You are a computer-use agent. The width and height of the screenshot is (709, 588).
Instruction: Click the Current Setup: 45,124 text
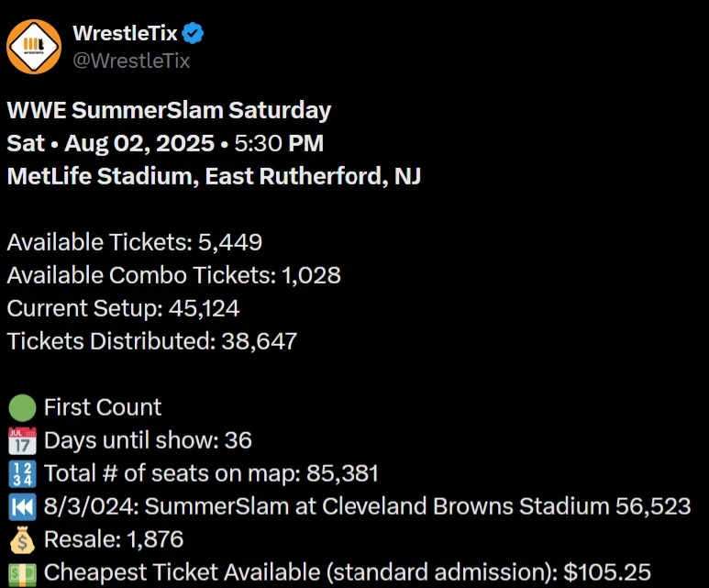pyautogui.click(x=123, y=308)
